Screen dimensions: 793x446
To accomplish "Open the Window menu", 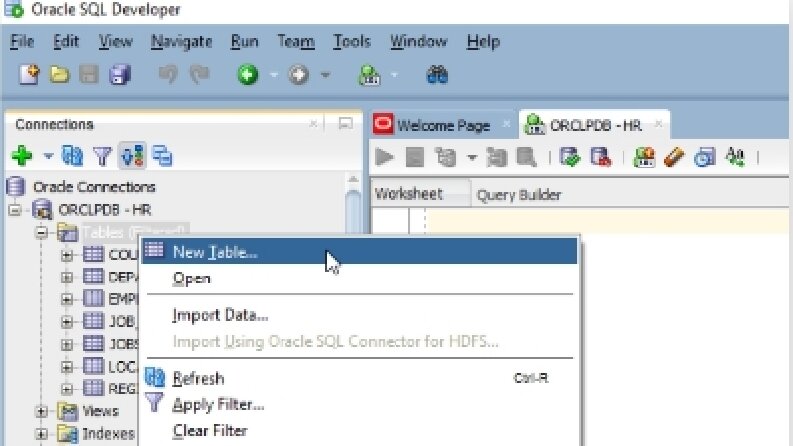I will click(x=418, y=41).
